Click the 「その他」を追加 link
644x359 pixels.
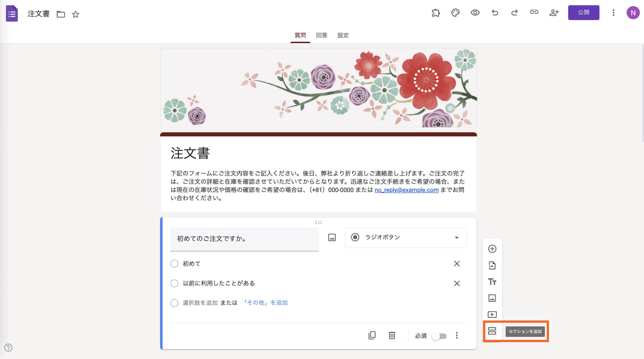(265, 302)
